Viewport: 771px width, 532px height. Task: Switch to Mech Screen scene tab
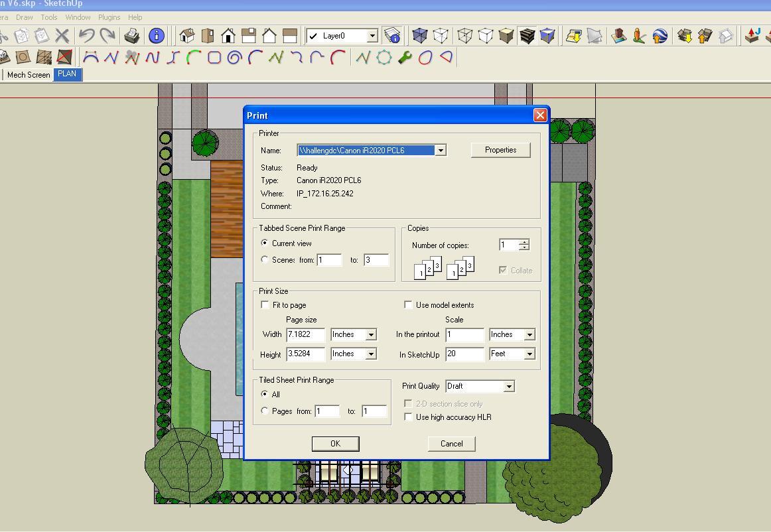coord(29,75)
